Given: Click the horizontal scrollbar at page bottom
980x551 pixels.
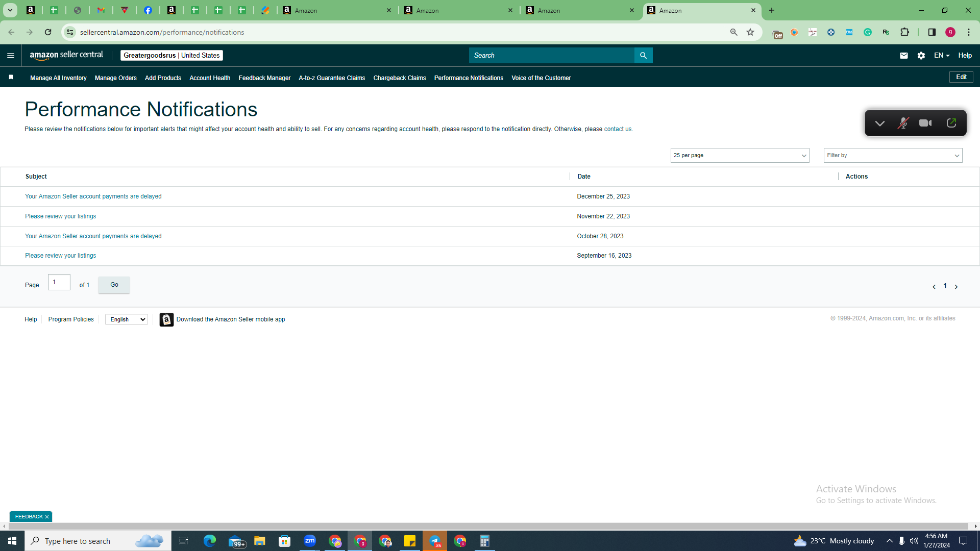Looking at the screenshot, I should click(488, 526).
